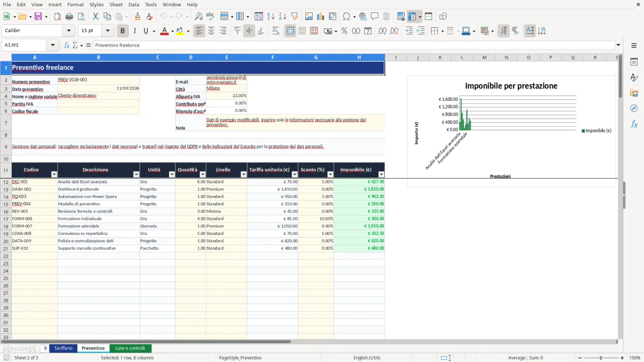Viewport: 644px width, 362px height.
Task: Open the Styles menu
Action: [97, 4]
